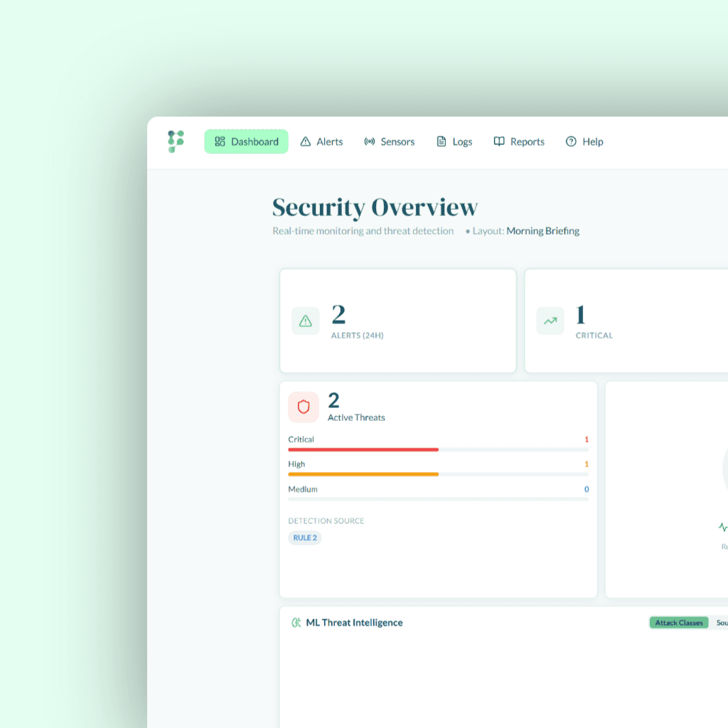Click the CRITICAL label in the stat card

594,336
